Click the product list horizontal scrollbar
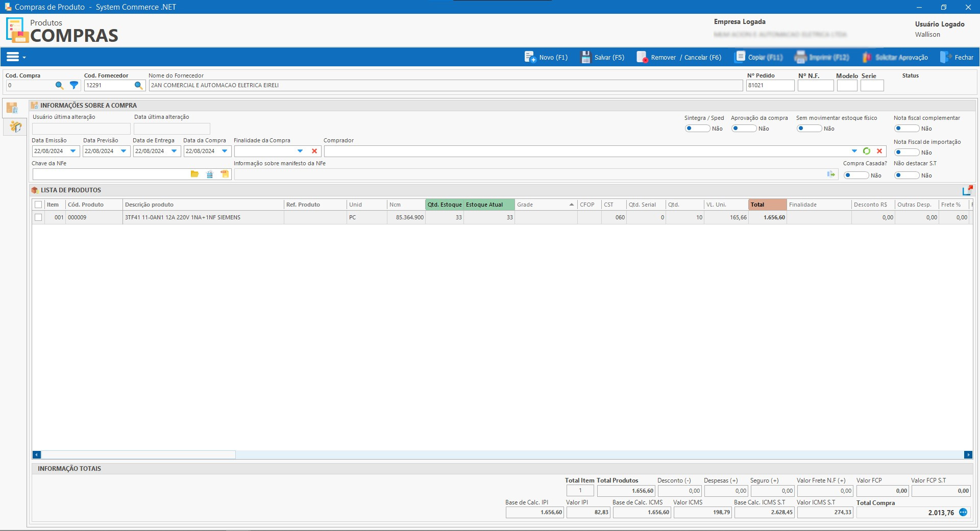The image size is (980, 531). (x=138, y=454)
